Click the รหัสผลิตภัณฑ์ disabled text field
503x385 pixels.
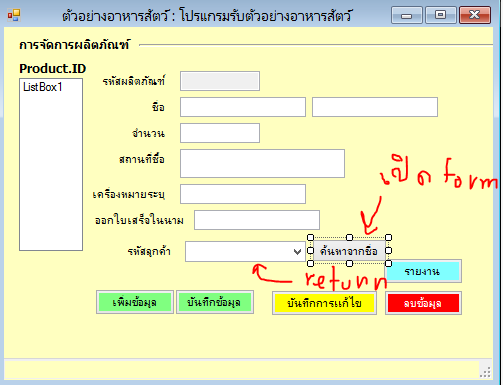pos(220,81)
